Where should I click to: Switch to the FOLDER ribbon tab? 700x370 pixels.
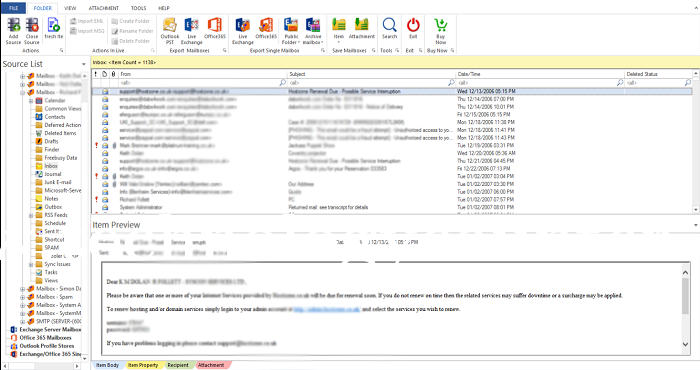(x=43, y=8)
